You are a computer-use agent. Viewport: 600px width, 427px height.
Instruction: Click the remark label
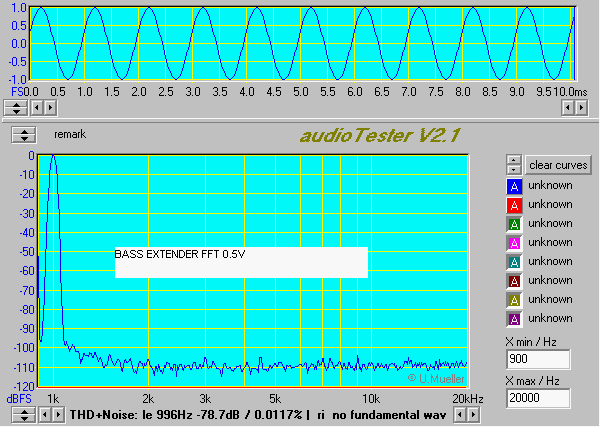[x=70, y=135]
